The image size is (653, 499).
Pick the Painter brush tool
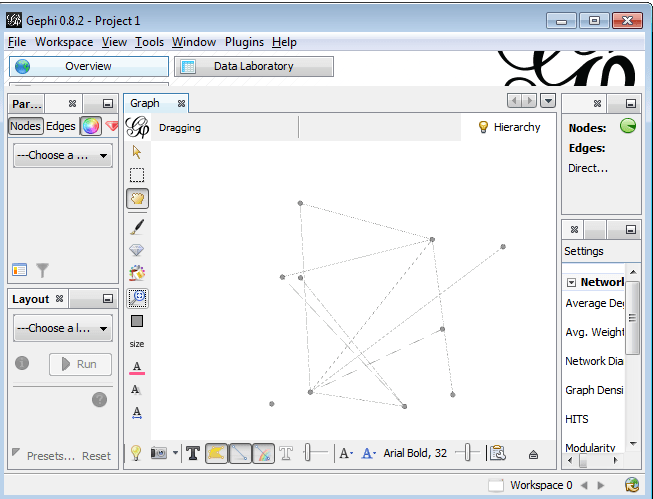[137, 227]
